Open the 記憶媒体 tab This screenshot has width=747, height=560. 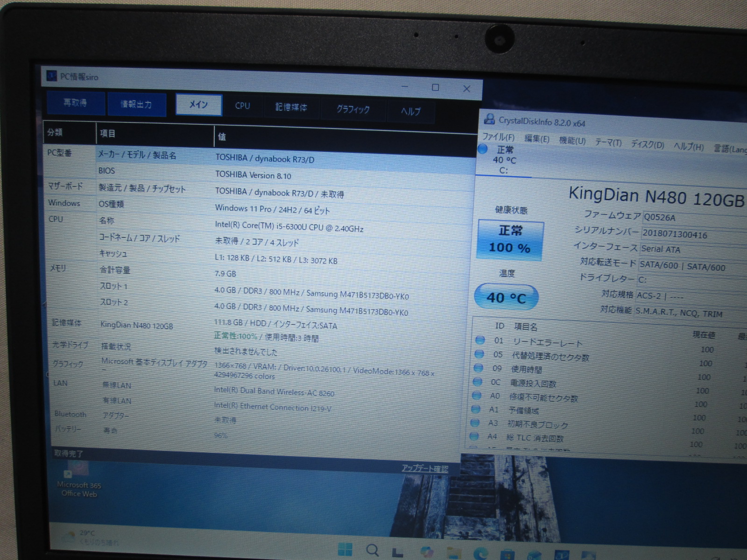291,107
